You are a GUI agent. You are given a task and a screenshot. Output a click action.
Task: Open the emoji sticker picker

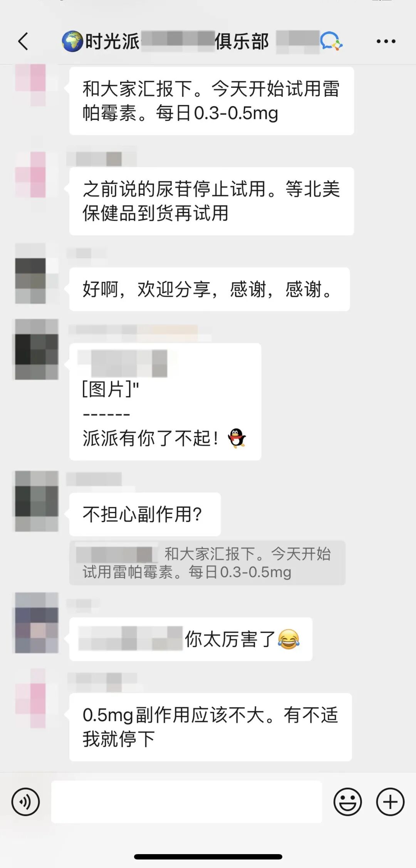[x=347, y=802]
